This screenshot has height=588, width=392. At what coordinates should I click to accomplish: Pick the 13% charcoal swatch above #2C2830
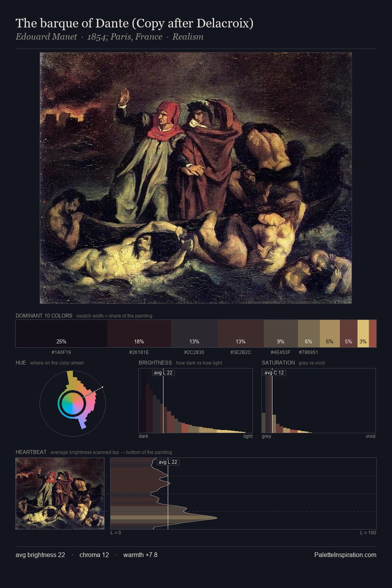[194, 334]
